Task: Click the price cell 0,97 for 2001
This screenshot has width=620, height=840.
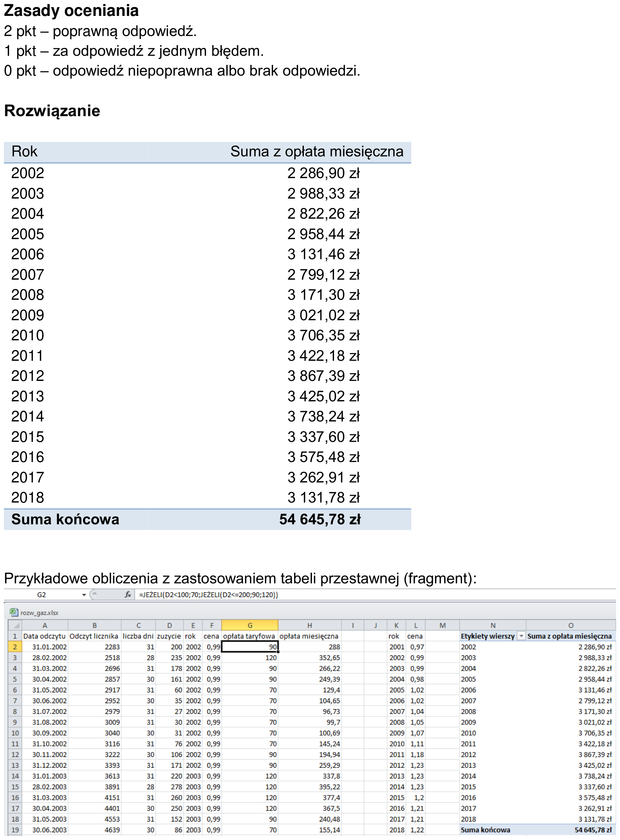Action: (x=416, y=647)
